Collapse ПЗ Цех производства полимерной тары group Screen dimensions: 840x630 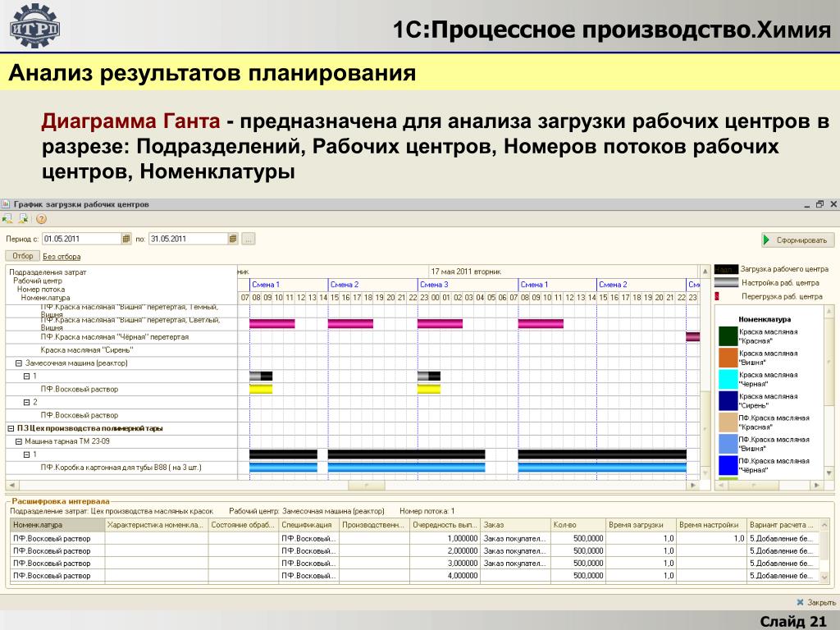pyautogui.click(x=11, y=428)
